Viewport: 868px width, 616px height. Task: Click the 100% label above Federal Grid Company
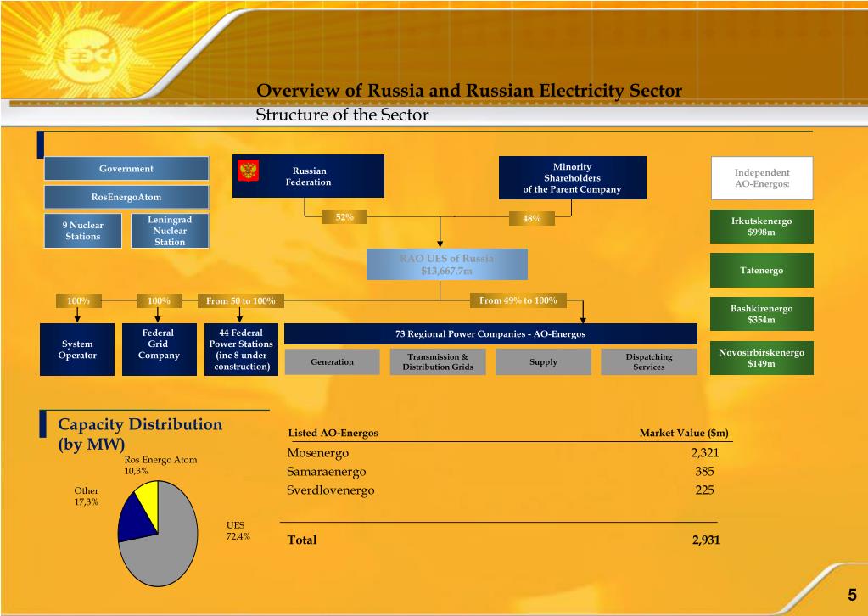tap(159, 300)
